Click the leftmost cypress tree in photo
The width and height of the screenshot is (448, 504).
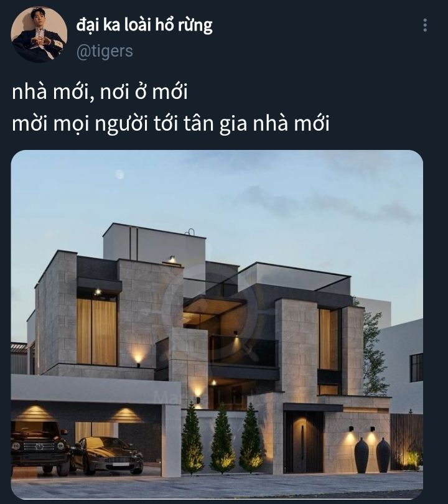[192, 438]
